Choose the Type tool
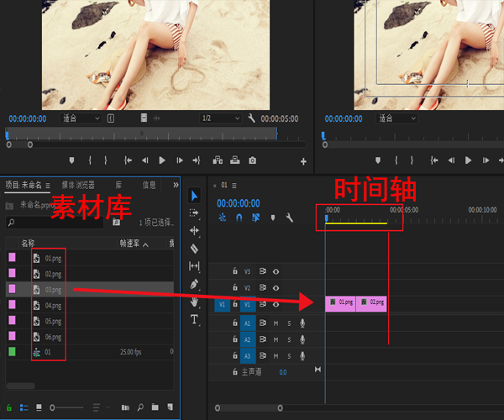Image resolution: width=504 pixels, height=420 pixels. (195, 320)
